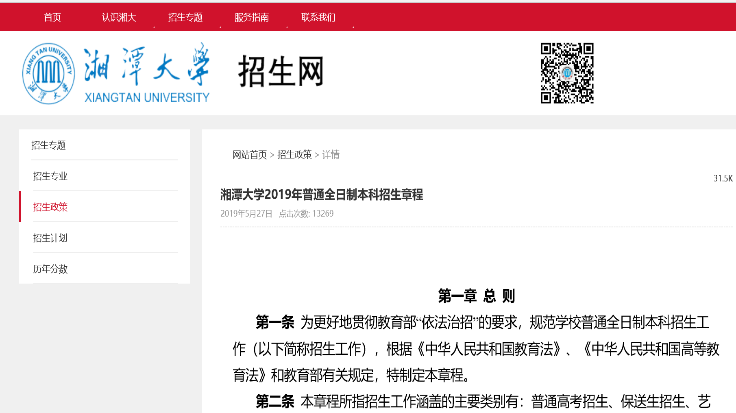Click the QR code image in header
Screen dimensions: 736x413
pos(567,72)
